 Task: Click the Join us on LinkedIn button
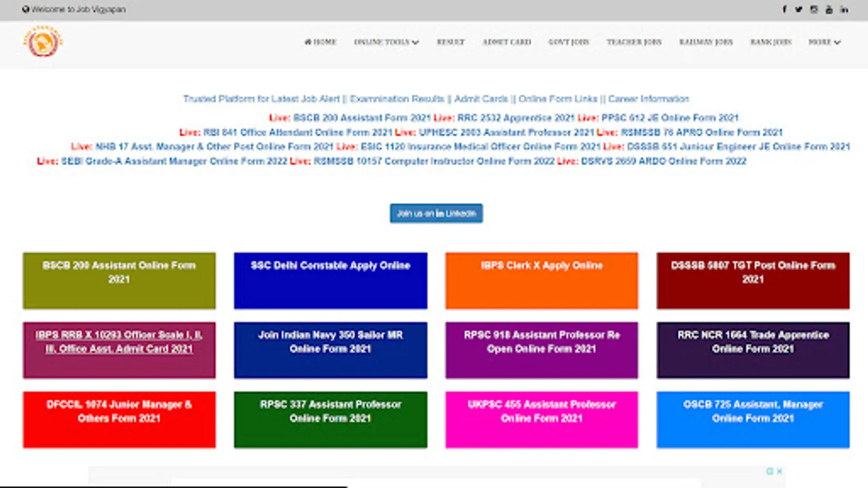click(436, 213)
